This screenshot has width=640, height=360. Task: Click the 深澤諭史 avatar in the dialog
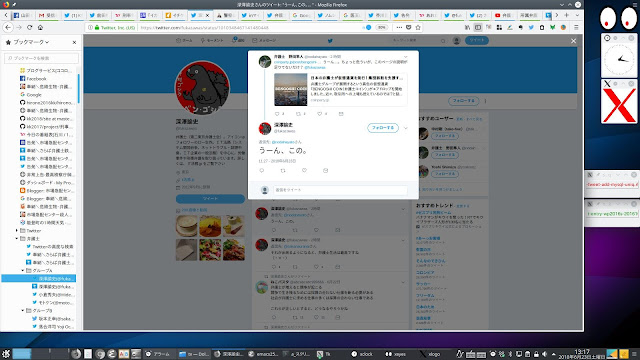(x=265, y=128)
